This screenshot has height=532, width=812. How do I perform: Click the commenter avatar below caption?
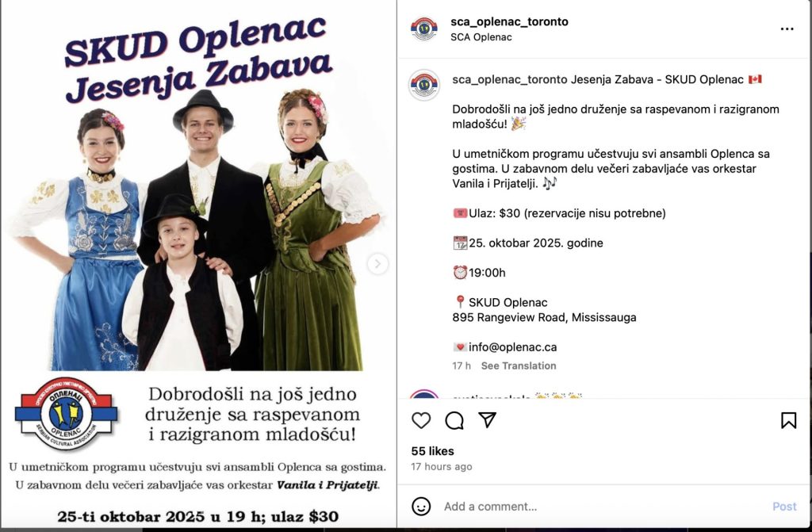[424, 394]
